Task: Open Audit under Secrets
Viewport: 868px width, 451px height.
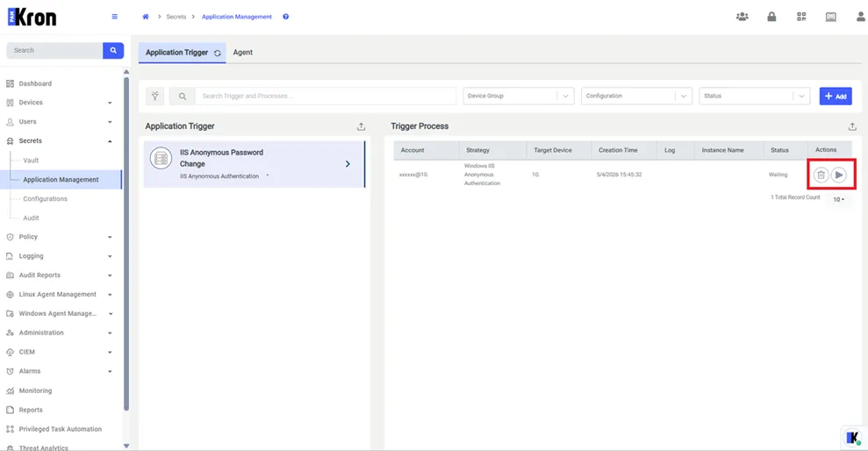Action: click(x=31, y=218)
